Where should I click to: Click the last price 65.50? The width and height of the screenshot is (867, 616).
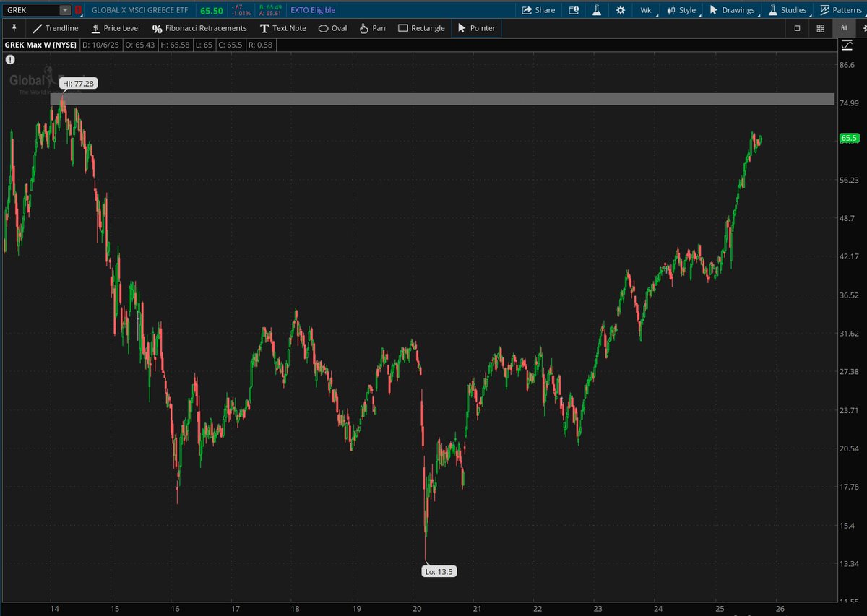(211, 10)
